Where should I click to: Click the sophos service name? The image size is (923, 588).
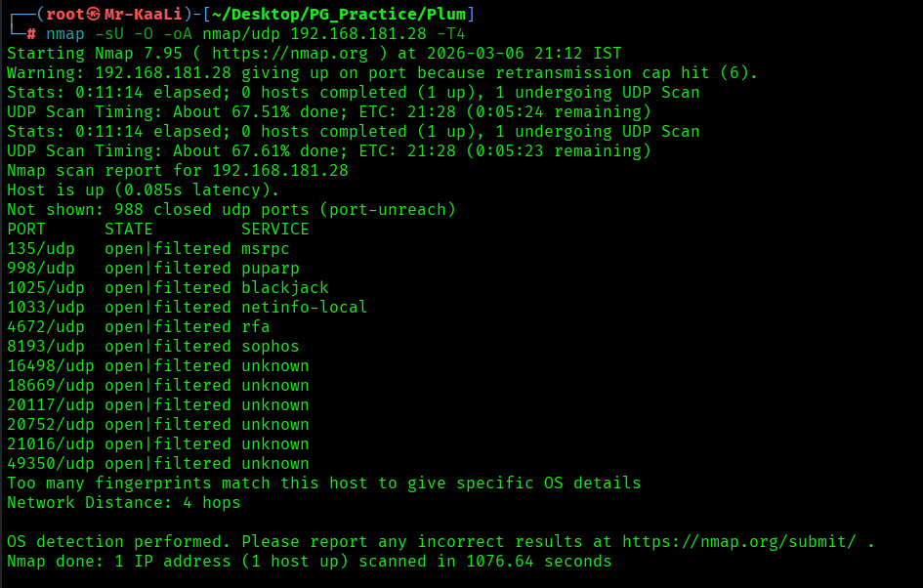tap(270, 347)
